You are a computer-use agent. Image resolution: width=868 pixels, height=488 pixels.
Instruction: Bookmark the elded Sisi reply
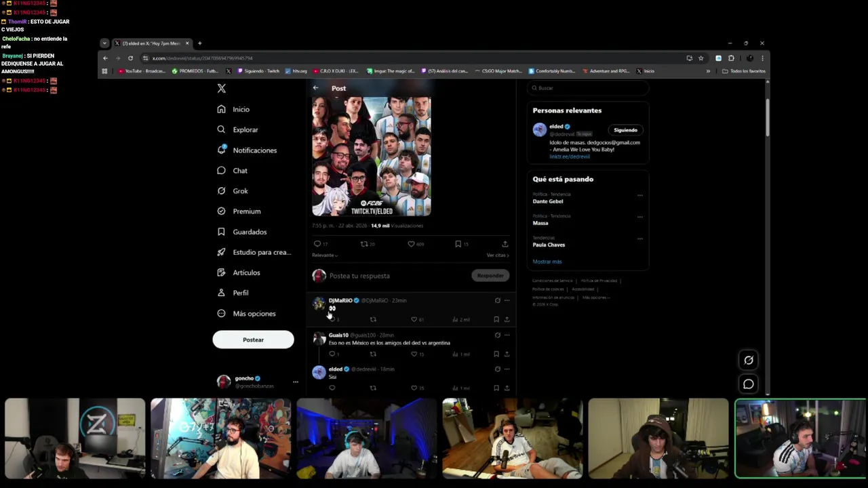[x=496, y=388]
